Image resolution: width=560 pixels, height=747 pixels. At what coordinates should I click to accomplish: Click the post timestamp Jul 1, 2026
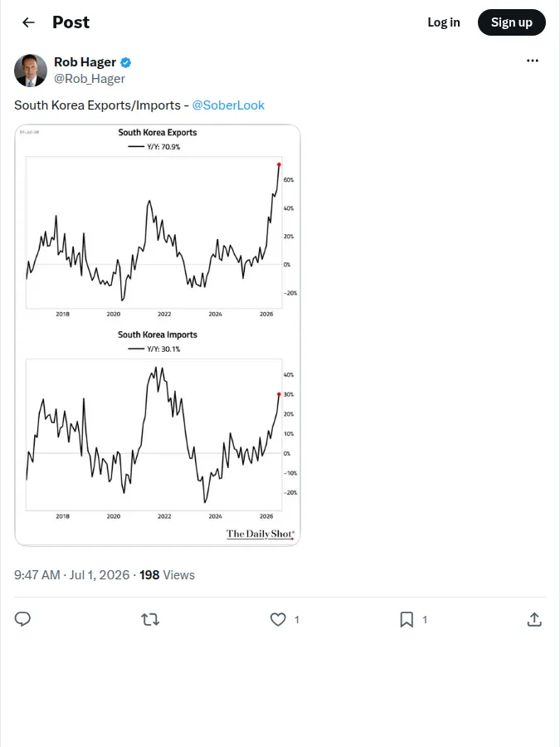pos(100,575)
